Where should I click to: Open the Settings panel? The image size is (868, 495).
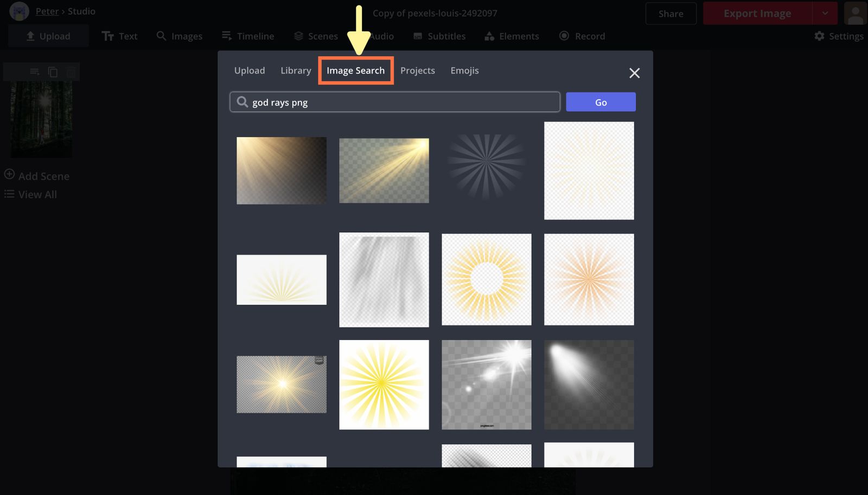(838, 36)
